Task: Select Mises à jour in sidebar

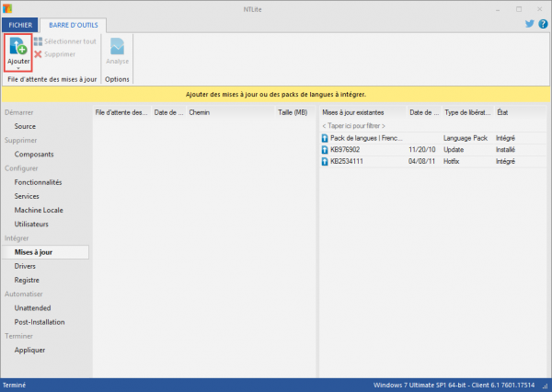Action: (45, 252)
